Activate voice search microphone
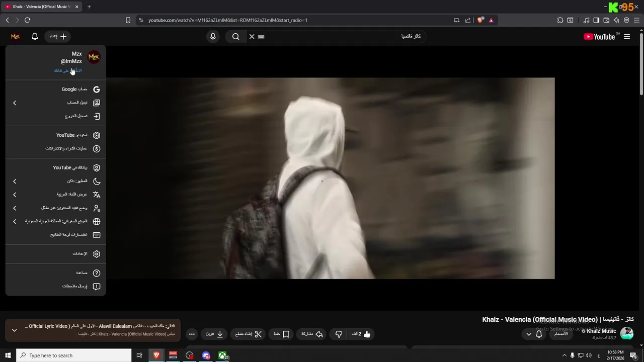 [x=213, y=36]
